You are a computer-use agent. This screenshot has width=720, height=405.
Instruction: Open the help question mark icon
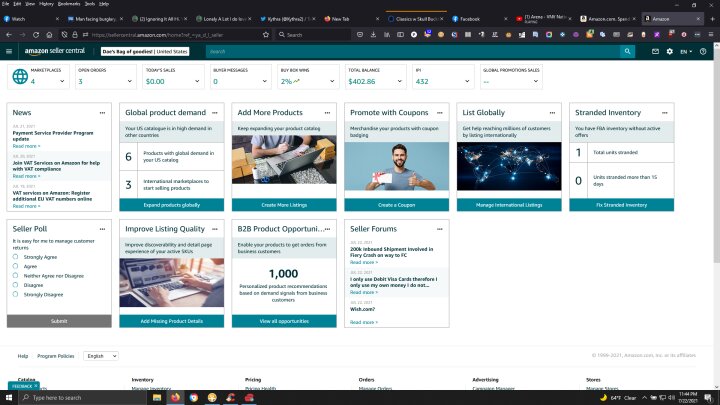coord(703,51)
